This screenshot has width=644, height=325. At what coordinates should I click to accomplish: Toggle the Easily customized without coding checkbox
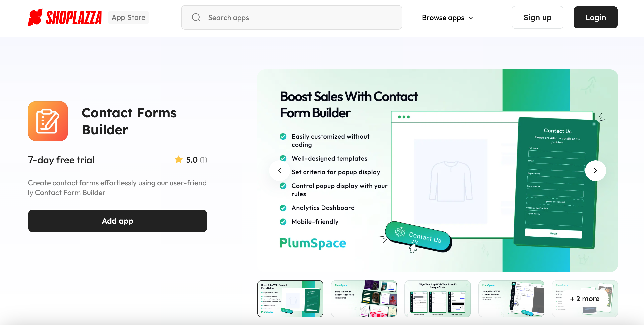(283, 136)
